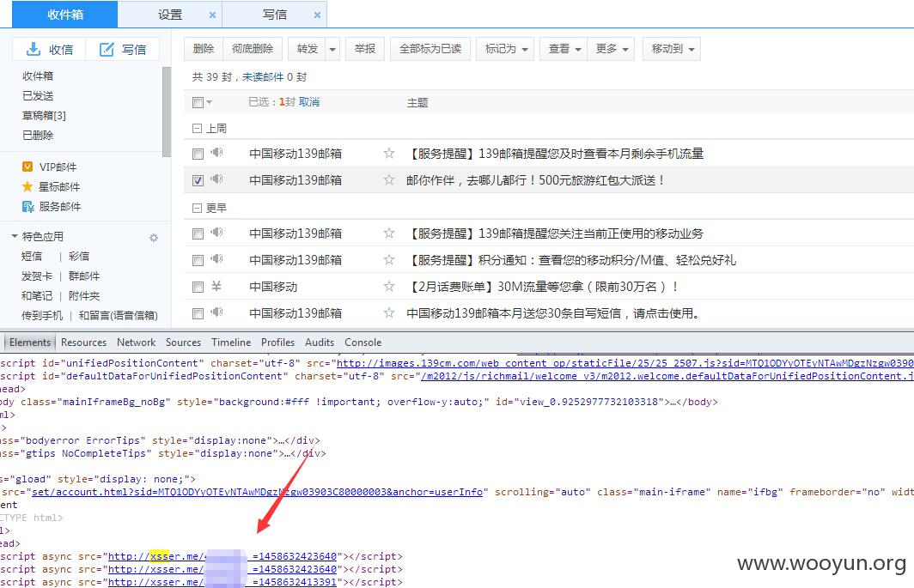
Task: Click 全部标为已读 button
Action: pos(430,49)
